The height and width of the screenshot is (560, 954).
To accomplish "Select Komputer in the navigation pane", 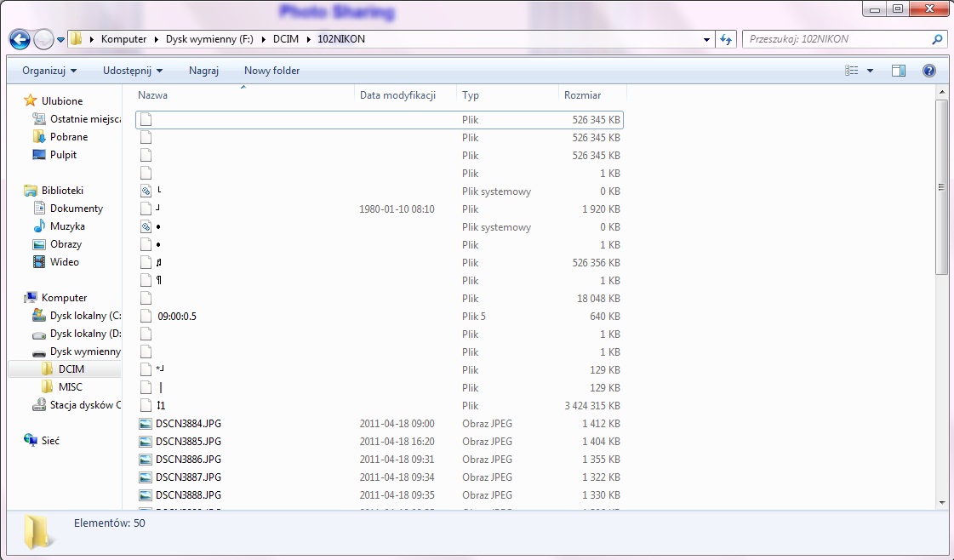I will [64, 298].
